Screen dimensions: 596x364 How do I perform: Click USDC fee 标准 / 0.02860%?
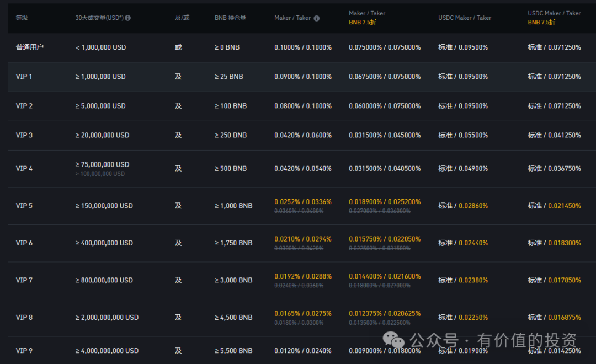tap(463, 206)
